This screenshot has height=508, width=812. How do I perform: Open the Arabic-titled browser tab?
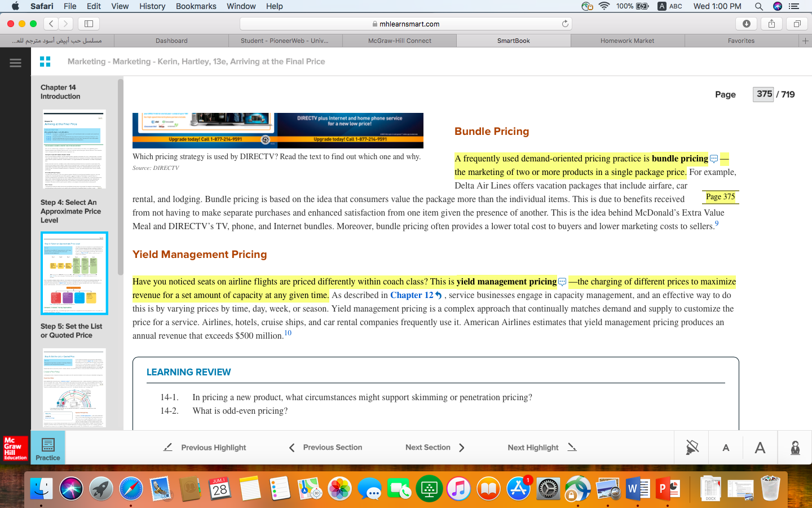[x=57, y=41]
